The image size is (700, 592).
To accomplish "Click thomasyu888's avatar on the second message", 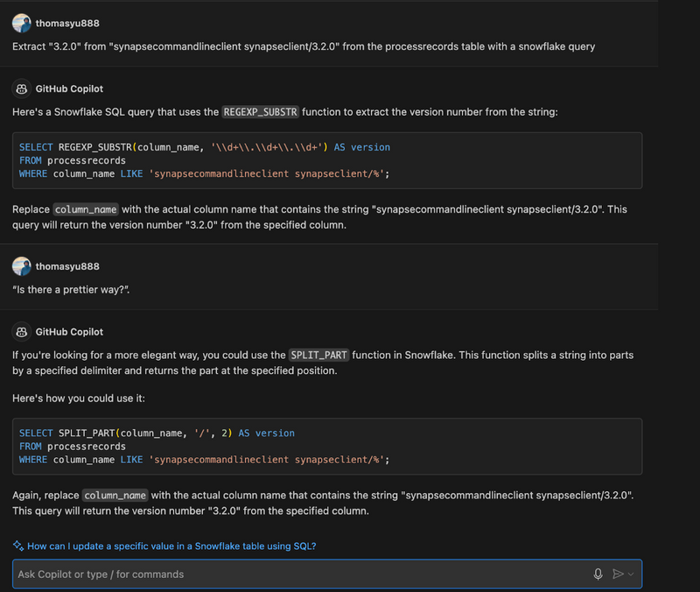I will pyautogui.click(x=22, y=266).
